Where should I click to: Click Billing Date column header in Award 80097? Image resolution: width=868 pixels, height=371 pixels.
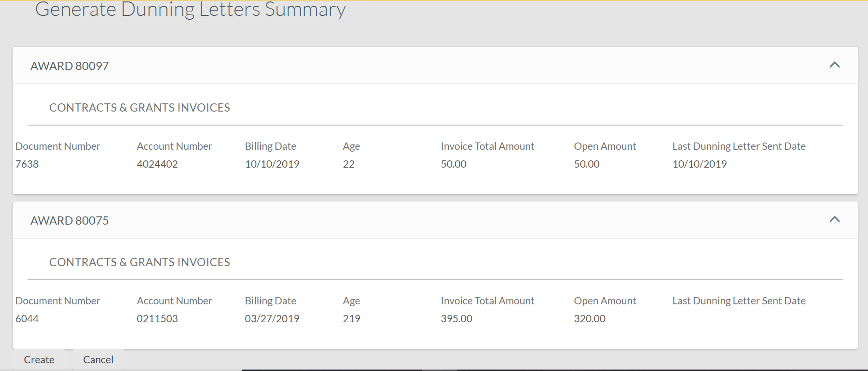pos(271,146)
